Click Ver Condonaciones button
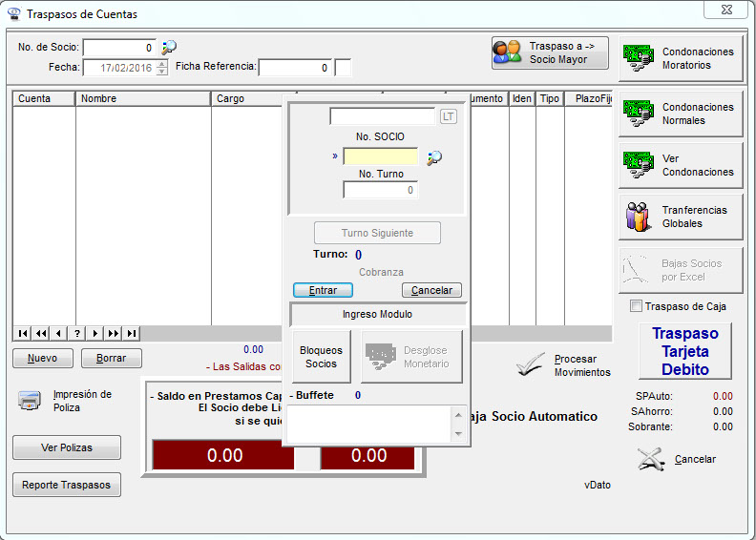756x540 pixels. [x=681, y=166]
